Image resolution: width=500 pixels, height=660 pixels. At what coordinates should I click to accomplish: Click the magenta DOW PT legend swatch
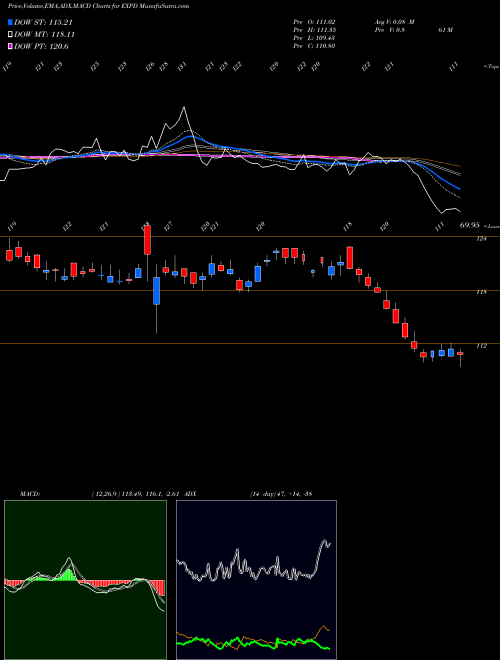[x=10, y=46]
